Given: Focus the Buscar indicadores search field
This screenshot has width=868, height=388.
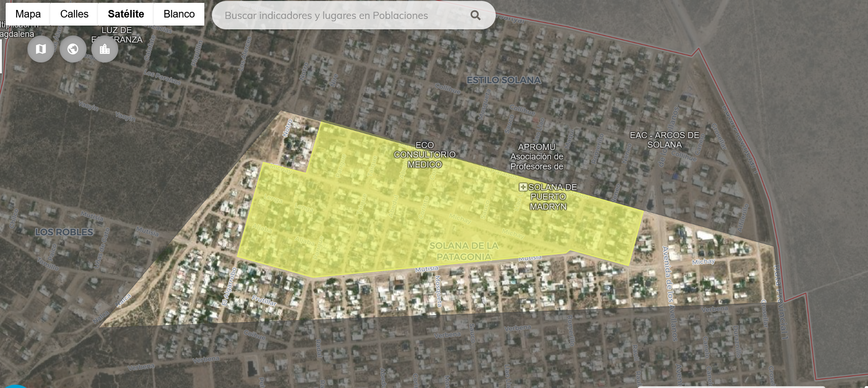Looking at the screenshot, I should click(x=341, y=16).
